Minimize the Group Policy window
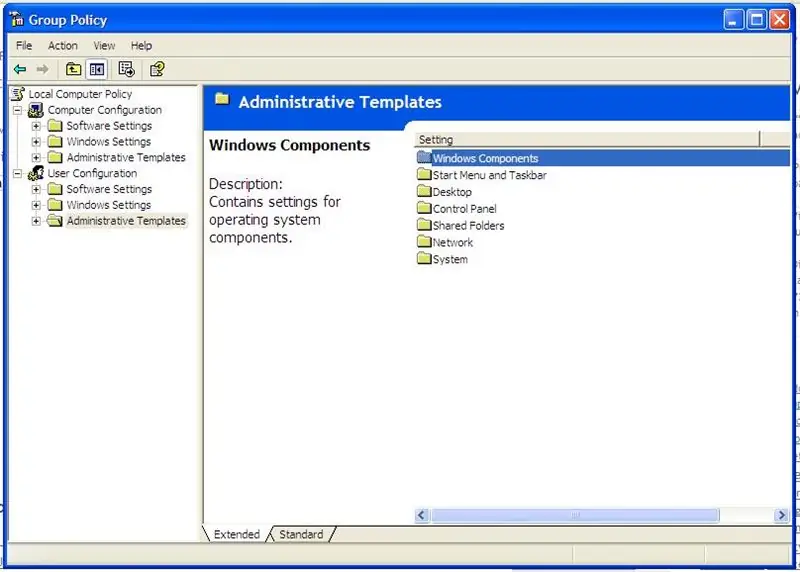 [x=733, y=20]
